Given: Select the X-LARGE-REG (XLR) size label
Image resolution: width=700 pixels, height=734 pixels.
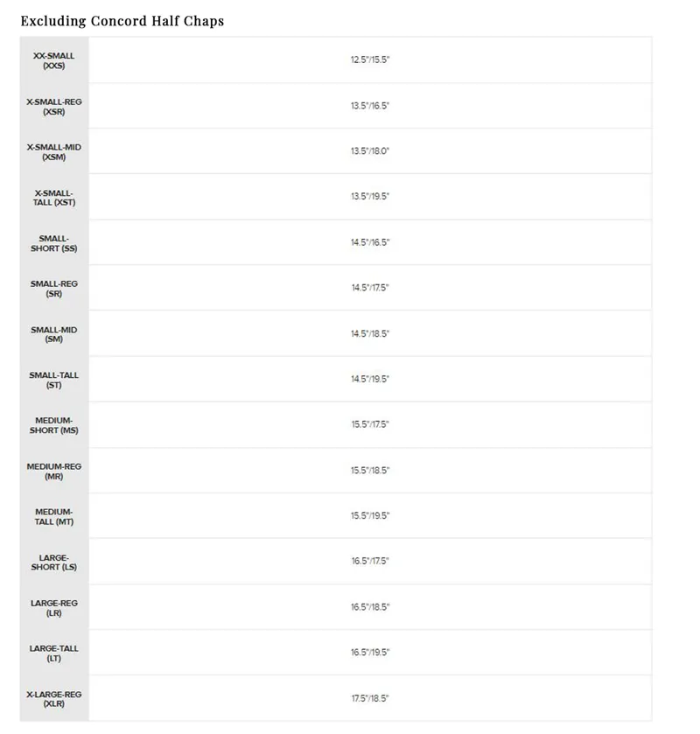Looking at the screenshot, I should [x=54, y=699].
